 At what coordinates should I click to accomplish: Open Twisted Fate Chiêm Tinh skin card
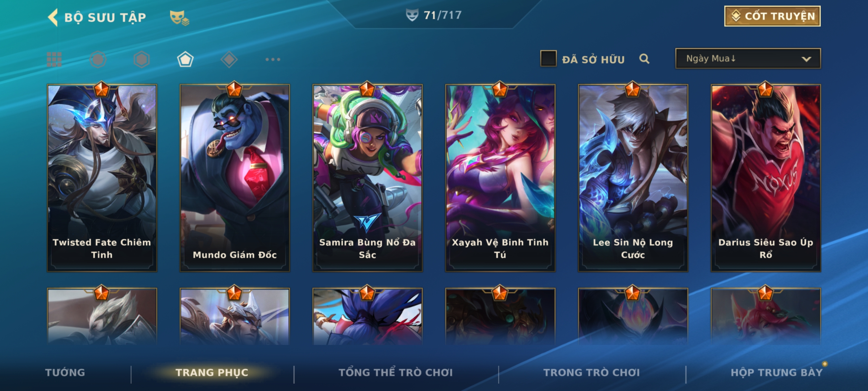coord(102,177)
